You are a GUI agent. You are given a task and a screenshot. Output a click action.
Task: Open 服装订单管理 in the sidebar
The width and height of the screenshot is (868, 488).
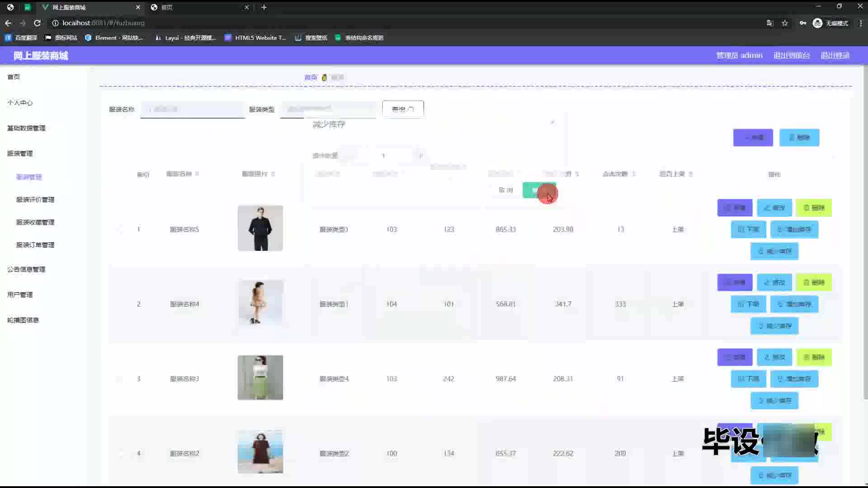35,245
